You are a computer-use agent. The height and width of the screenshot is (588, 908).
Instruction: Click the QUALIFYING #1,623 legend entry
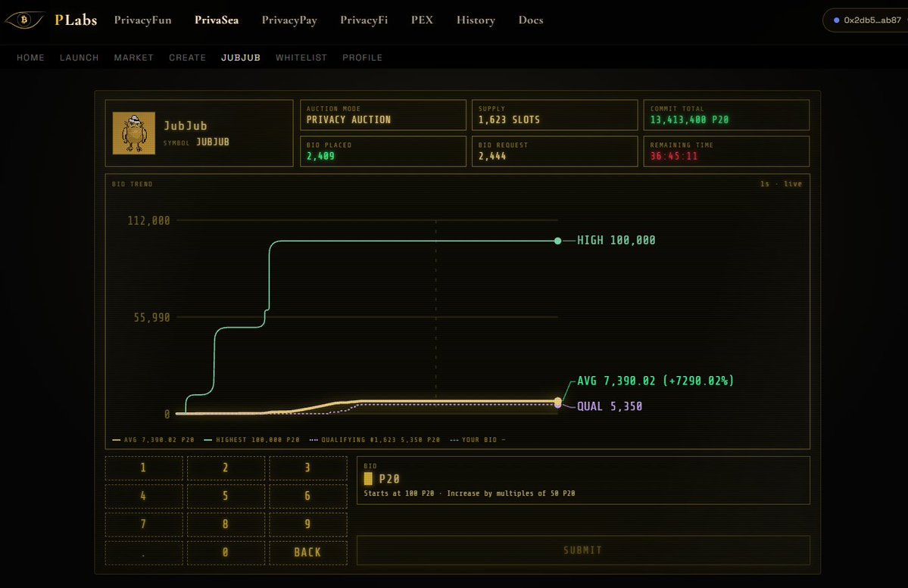click(x=375, y=440)
